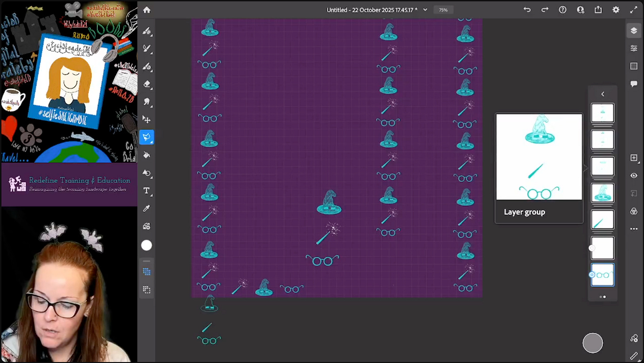
Task: Open the Comments panel
Action: (x=634, y=84)
